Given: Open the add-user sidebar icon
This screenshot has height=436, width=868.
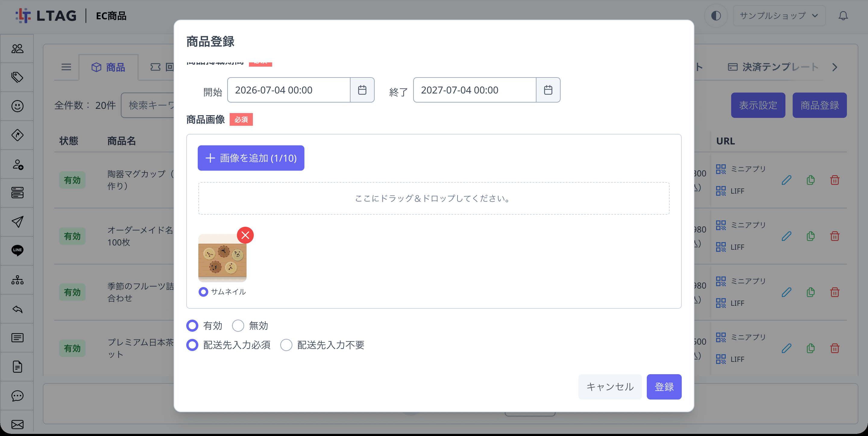Looking at the screenshot, I should point(17,164).
